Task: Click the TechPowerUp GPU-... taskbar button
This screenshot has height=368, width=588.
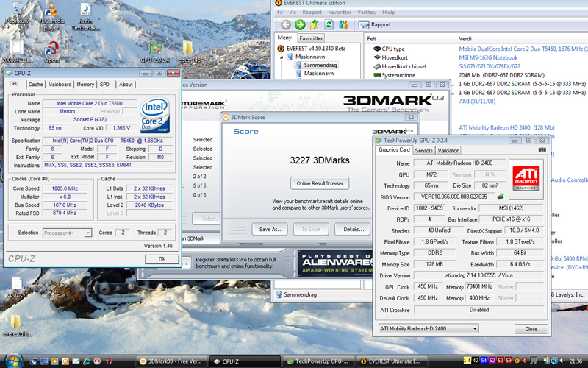Action: [x=318, y=361]
